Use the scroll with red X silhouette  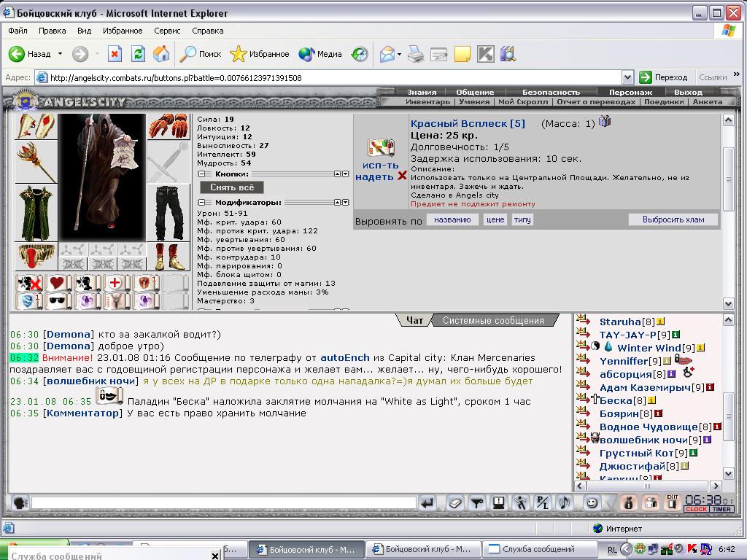(29, 283)
